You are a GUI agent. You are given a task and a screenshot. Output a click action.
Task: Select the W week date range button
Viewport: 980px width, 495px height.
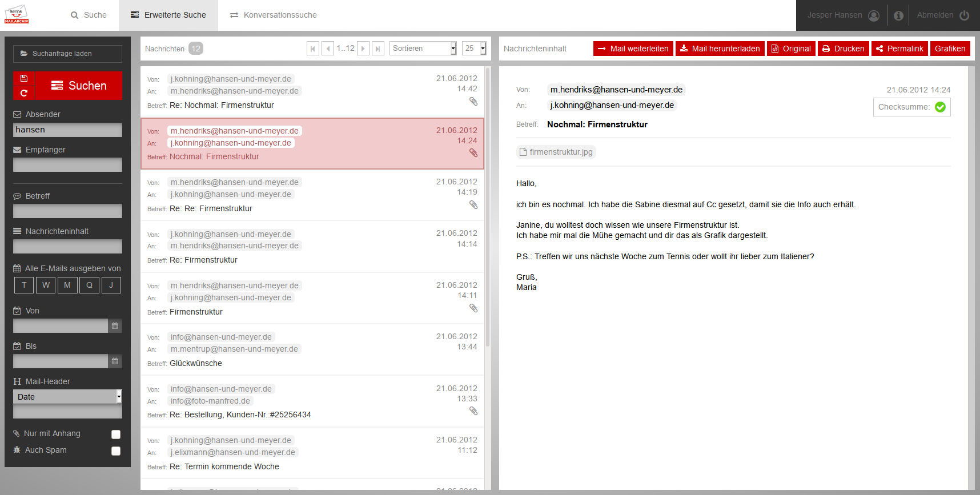46,285
